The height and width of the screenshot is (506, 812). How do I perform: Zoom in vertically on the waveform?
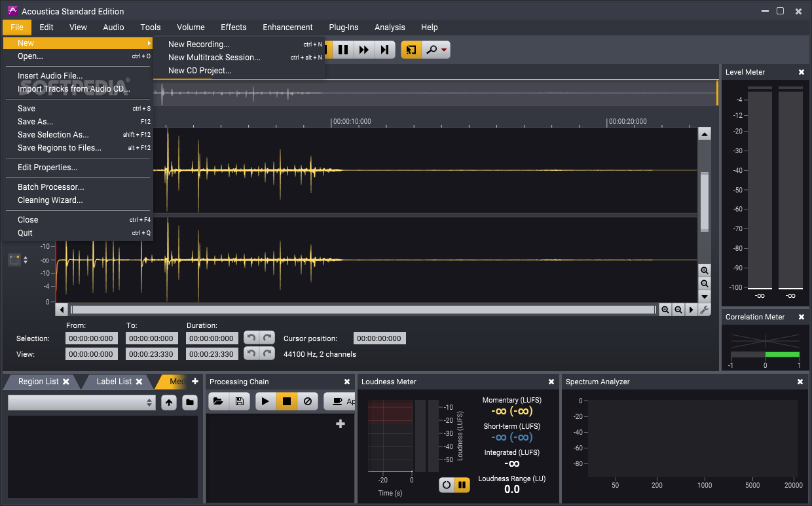705,270
